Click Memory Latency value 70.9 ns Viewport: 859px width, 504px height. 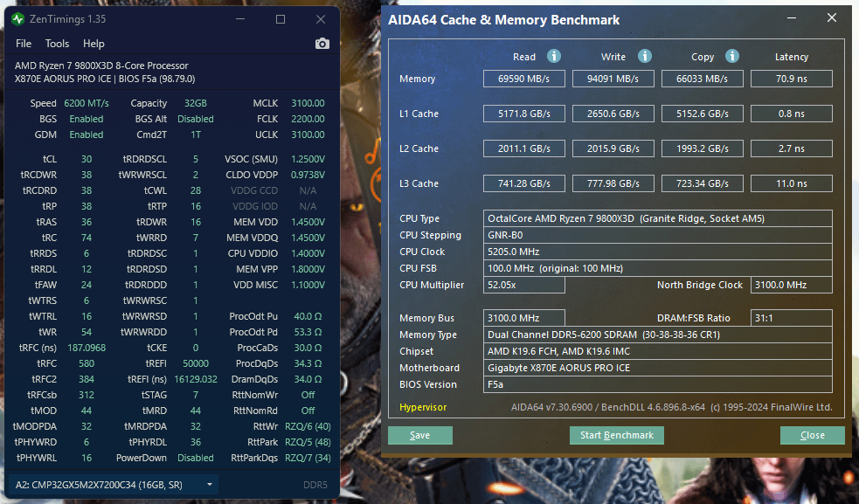[x=792, y=79]
